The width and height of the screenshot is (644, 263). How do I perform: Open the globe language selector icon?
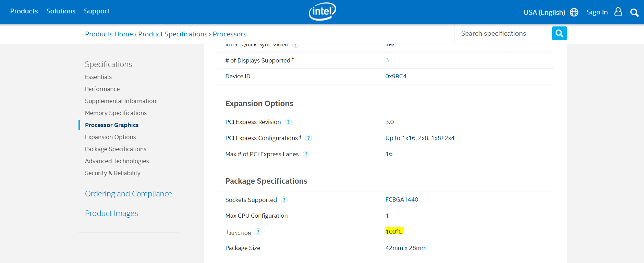point(574,12)
